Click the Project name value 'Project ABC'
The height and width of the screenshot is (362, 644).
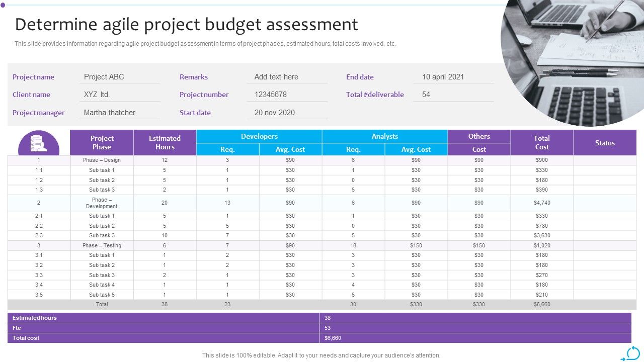coord(104,77)
